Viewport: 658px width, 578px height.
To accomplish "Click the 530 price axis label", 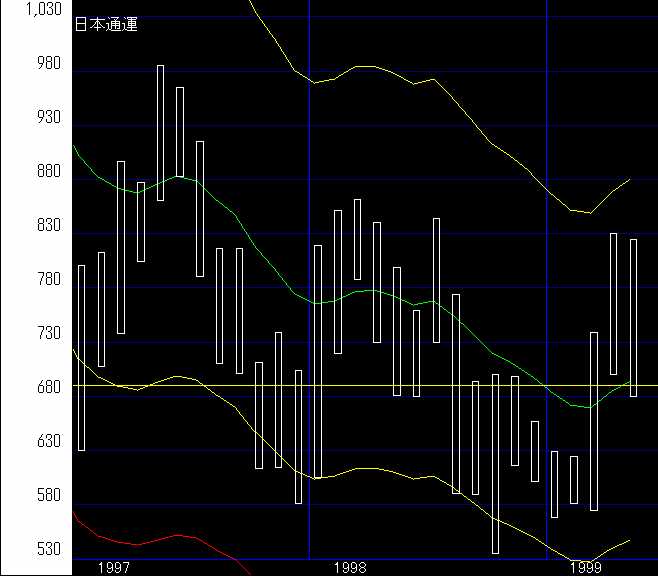I will 48,550.
